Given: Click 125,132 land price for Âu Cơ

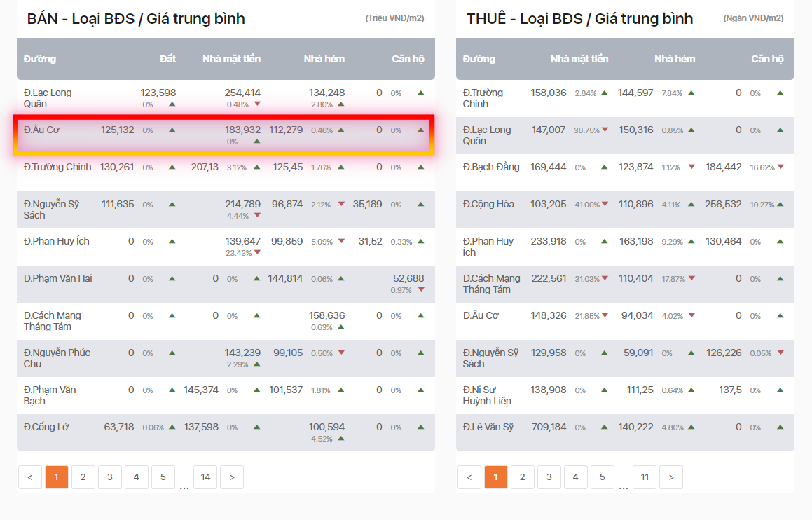Looking at the screenshot, I should click(118, 130).
